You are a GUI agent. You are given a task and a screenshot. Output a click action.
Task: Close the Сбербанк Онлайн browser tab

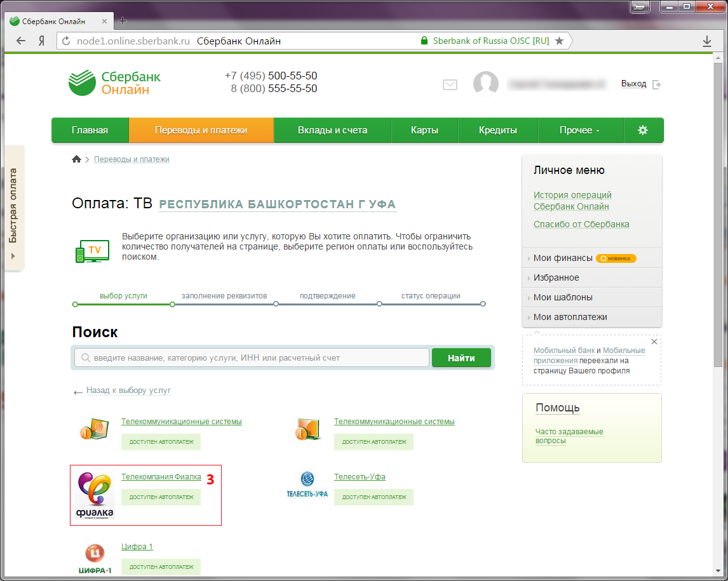coord(104,22)
